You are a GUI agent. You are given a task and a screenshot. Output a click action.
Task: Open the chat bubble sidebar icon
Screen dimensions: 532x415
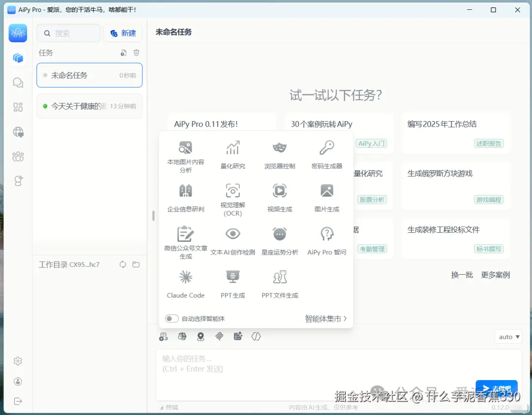(18, 83)
